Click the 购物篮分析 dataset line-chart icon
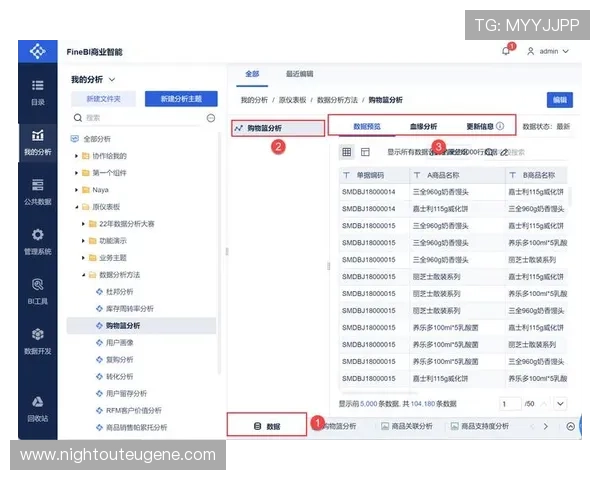600x480 pixels. click(239, 128)
